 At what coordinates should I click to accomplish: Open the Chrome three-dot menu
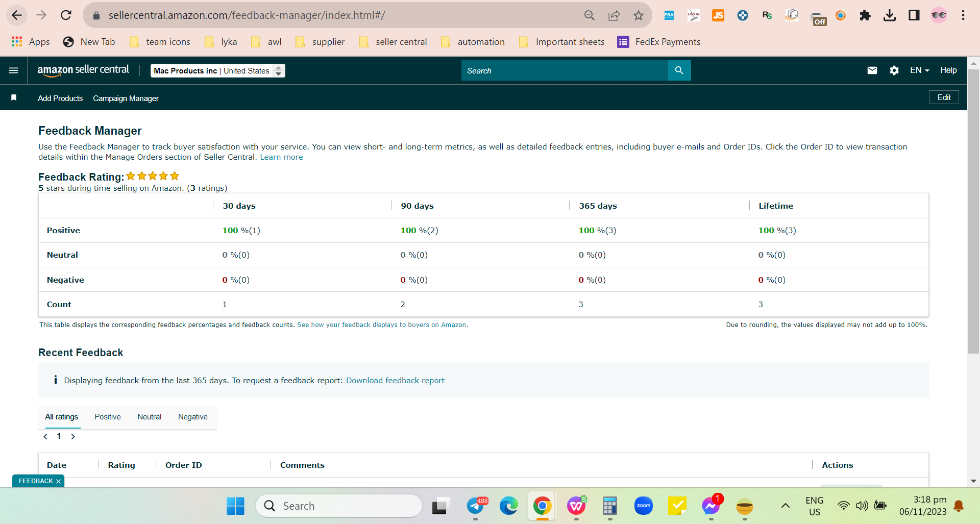pos(963,15)
